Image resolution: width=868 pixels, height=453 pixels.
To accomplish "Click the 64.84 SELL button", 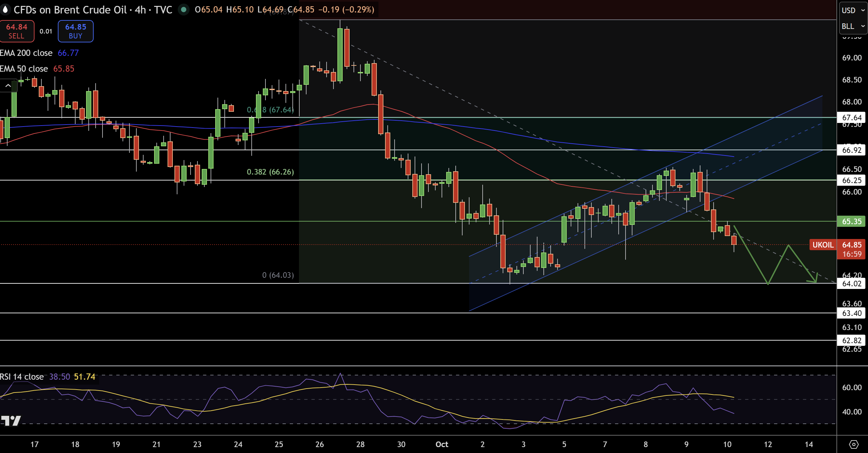I will click(x=16, y=31).
